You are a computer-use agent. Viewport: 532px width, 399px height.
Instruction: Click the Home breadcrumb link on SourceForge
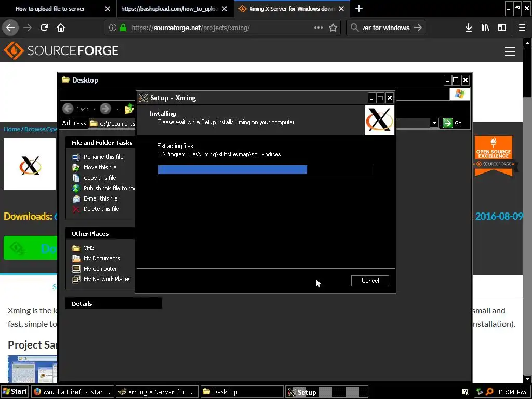tap(12, 129)
